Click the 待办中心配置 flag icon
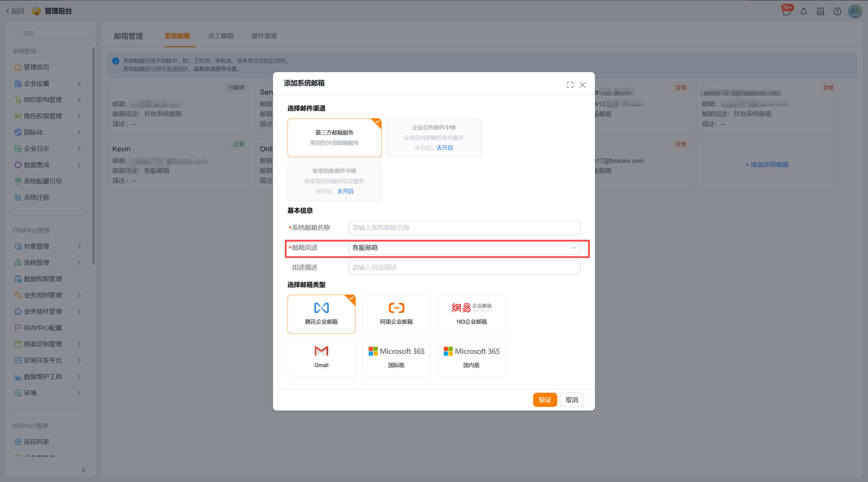868x482 pixels. [x=18, y=328]
